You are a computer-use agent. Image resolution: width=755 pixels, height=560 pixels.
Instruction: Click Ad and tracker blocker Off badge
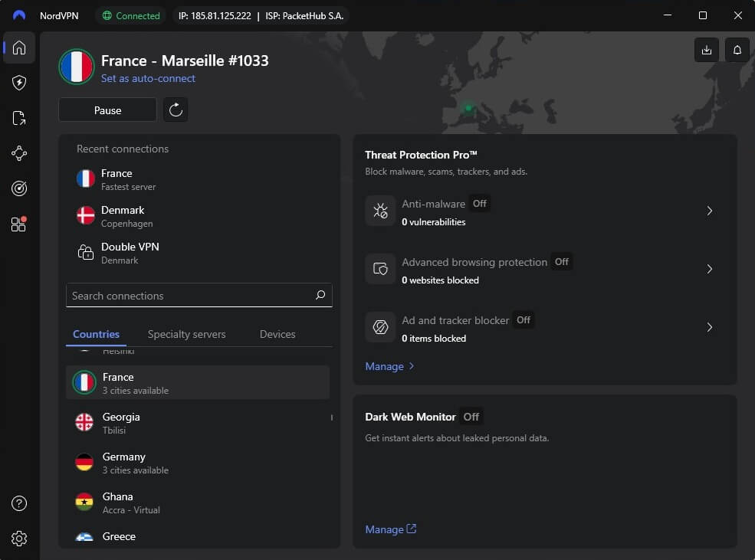(524, 320)
